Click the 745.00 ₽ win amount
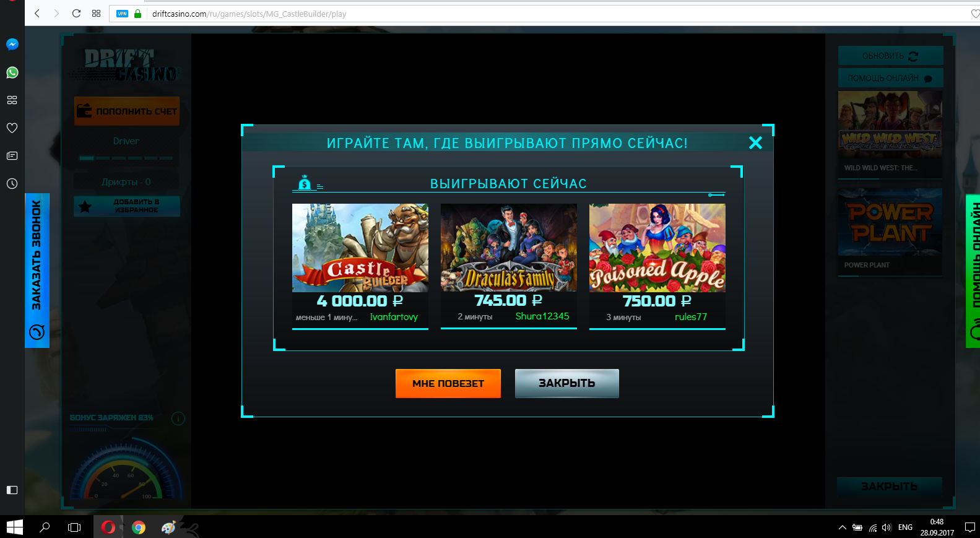980x538 pixels. (x=508, y=300)
